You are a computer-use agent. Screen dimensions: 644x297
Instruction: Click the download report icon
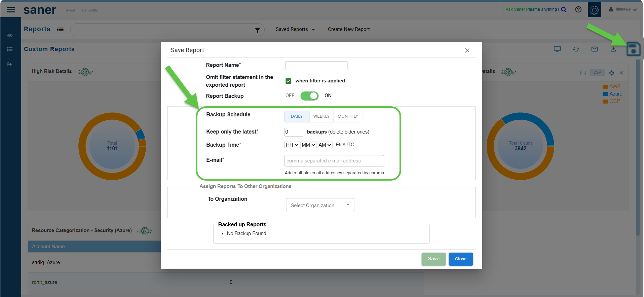(x=613, y=49)
